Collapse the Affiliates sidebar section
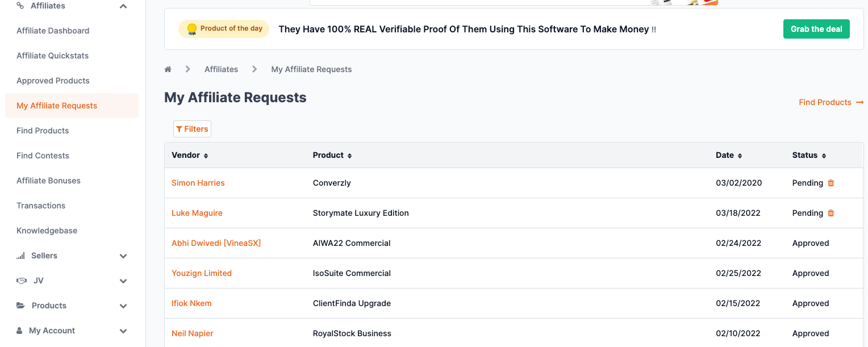This screenshot has height=347, width=868. tap(123, 6)
